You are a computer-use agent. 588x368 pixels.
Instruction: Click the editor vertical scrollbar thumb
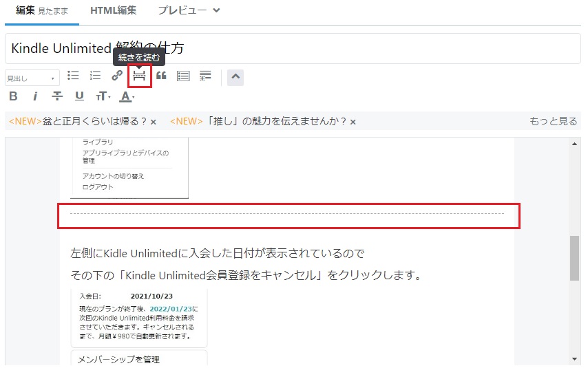pyautogui.click(x=574, y=258)
